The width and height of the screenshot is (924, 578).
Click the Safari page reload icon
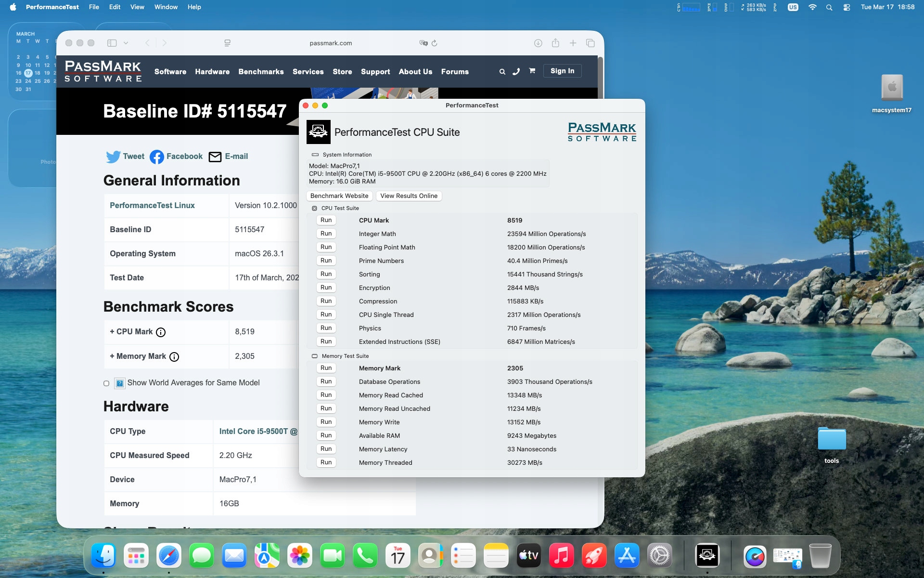pyautogui.click(x=435, y=43)
